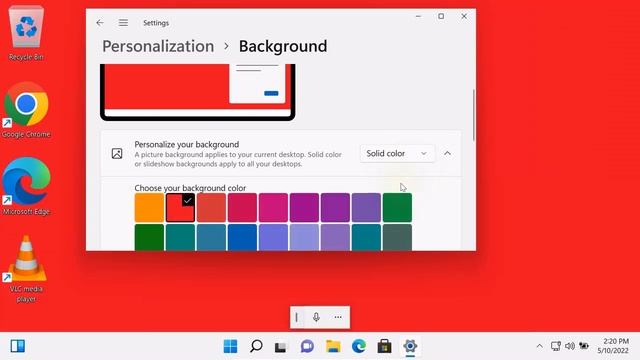
Task: Choose the violet purple swatch left of the iris
Action: 336,208
